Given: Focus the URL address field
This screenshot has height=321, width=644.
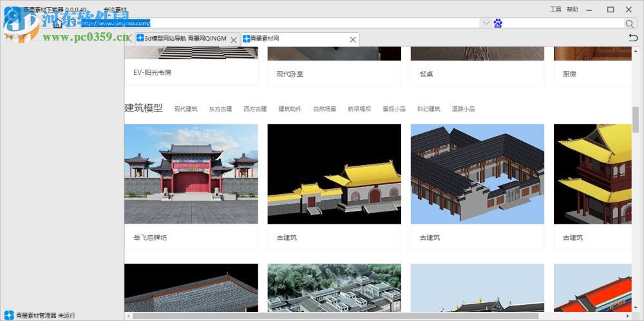Looking at the screenshot, I should pos(279,23).
